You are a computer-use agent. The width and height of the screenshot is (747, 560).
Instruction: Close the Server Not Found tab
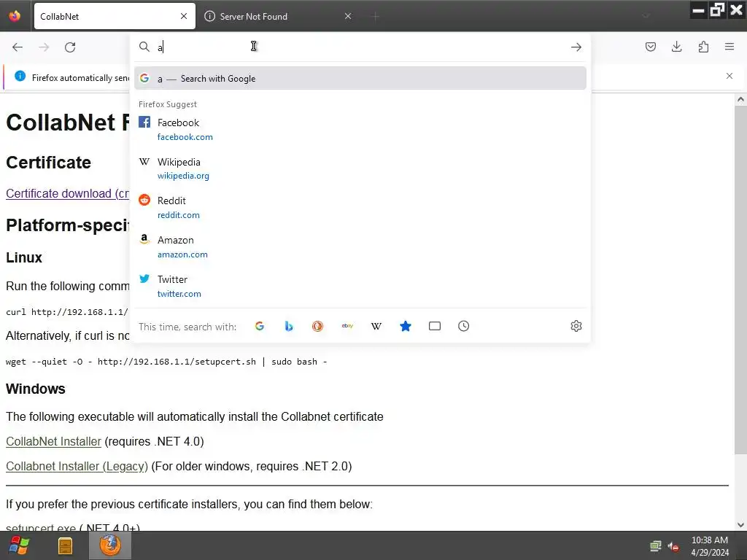(x=348, y=16)
